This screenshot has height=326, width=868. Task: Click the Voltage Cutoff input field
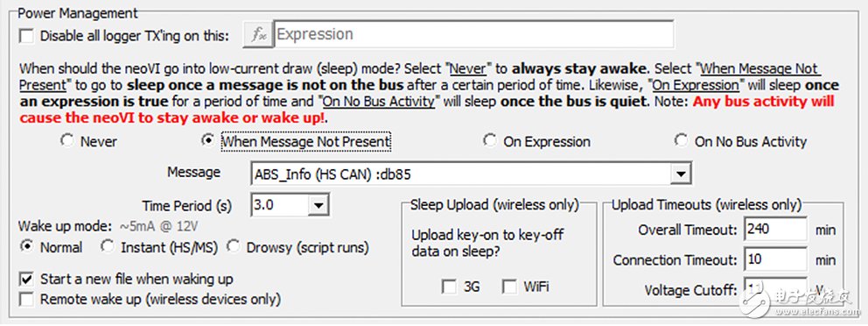pyautogui.click(x=775, y=289)
